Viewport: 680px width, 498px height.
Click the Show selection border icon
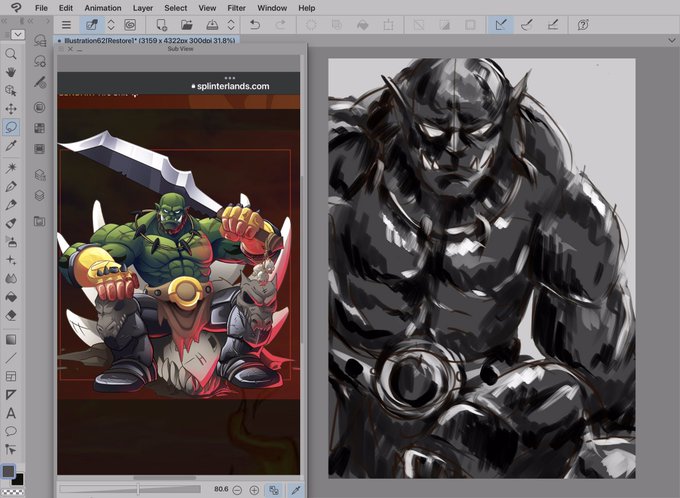click(470, 25)
